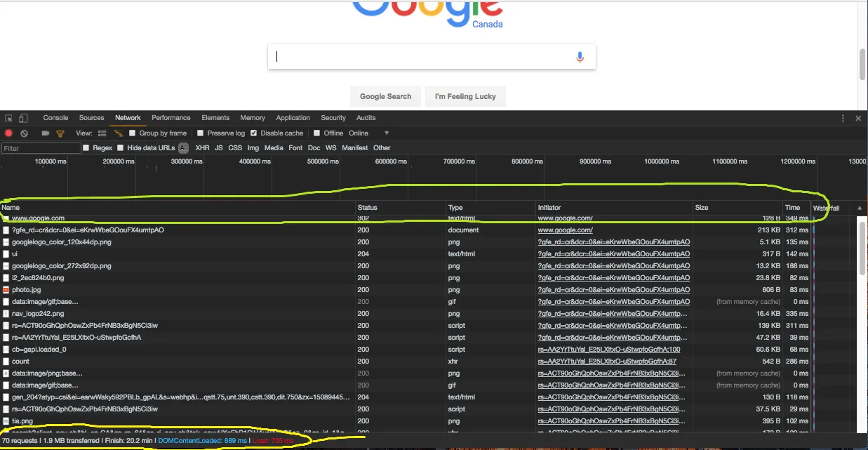Viewport: 868px width, 450px height.
Task: Click the Google Search button
Action: 385,97
